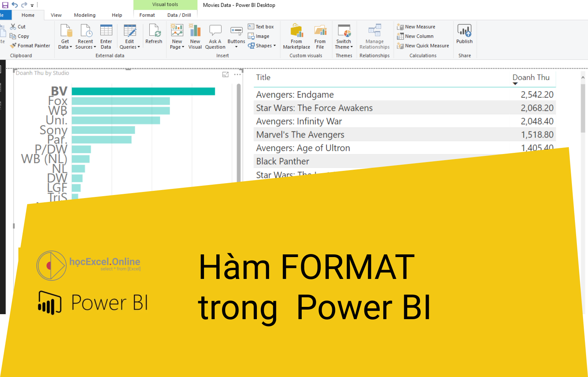Select the Sony bar in the chart
This screenshot has height=377, width=588.
point(103,130)
